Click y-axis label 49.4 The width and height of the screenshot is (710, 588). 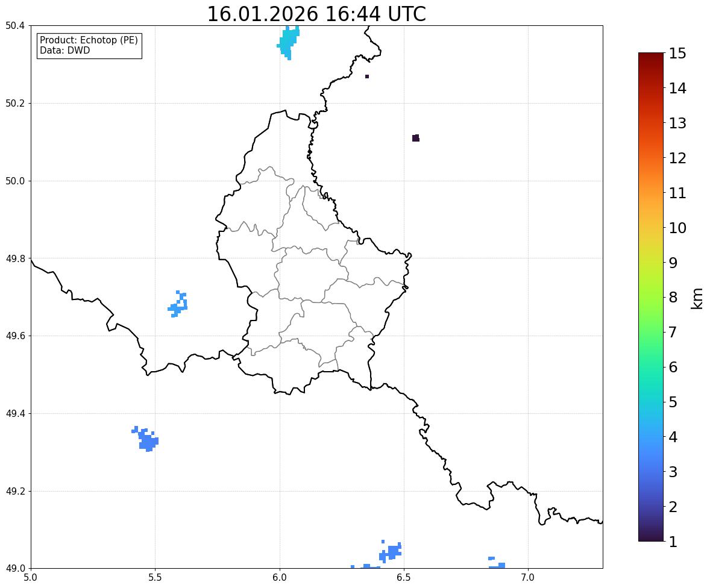click(15, 414)
